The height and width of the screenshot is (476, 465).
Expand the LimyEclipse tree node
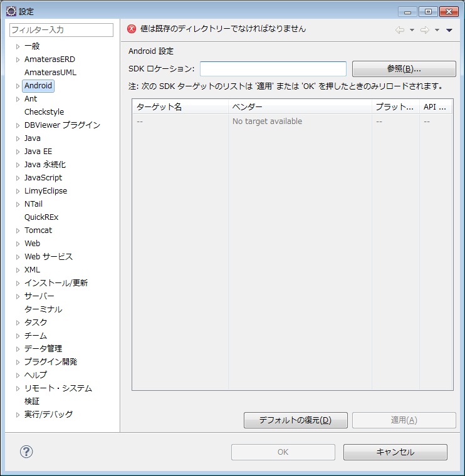pyautogui.click(x=18, y=191)
